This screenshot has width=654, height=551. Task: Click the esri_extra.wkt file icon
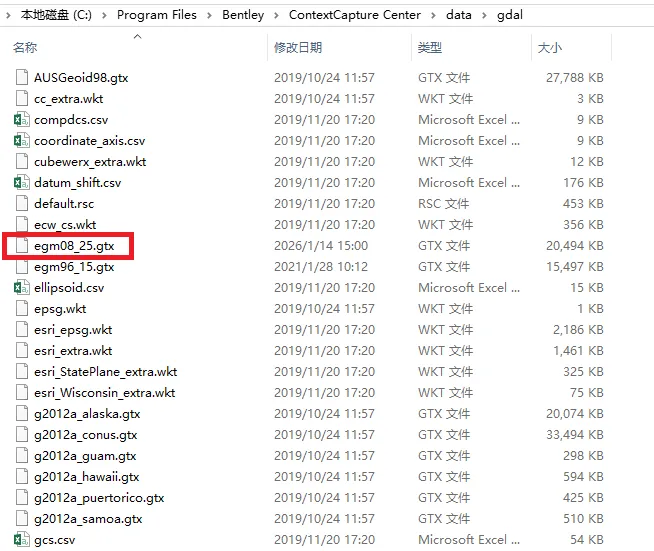pos(22,351)
